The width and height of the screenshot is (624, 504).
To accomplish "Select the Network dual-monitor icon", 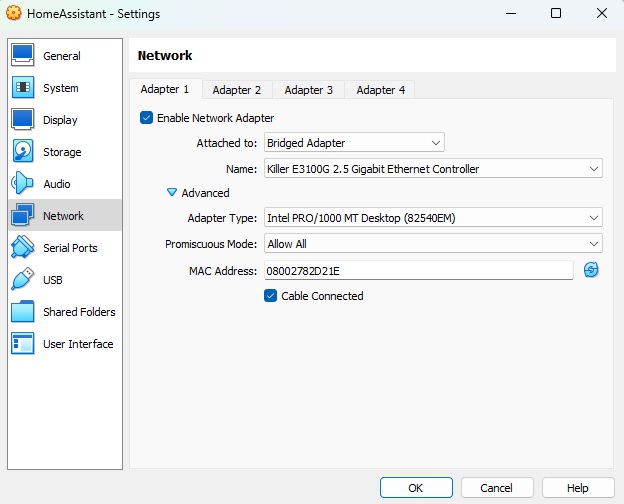I will point(23,215).
